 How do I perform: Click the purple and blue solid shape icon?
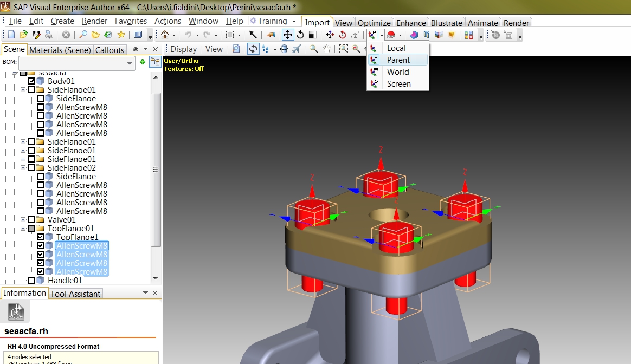pos(414,35)
